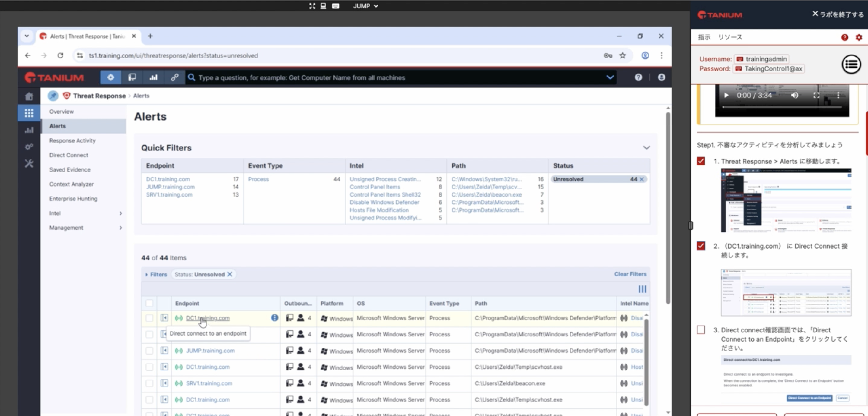The height and width of the screenshot is (416, 868).
Task: Open the browser profile icon
Action: tap(645, 55)
